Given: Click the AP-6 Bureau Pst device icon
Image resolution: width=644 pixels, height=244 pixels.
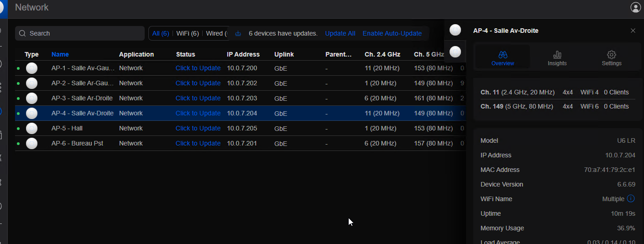Looking at the screenshot, I should (x=31, y=143).
